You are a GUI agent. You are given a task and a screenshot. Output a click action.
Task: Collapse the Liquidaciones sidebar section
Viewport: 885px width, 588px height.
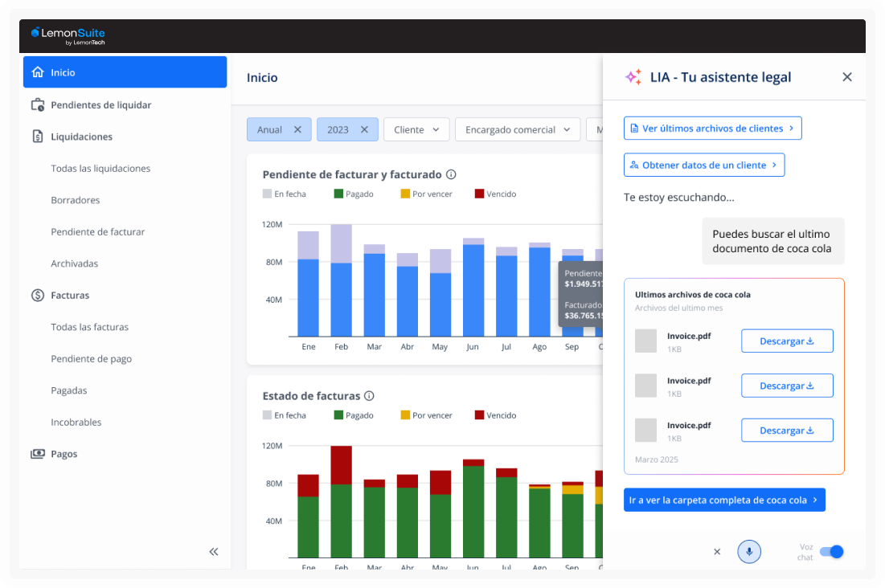click(x=81, y=137)
